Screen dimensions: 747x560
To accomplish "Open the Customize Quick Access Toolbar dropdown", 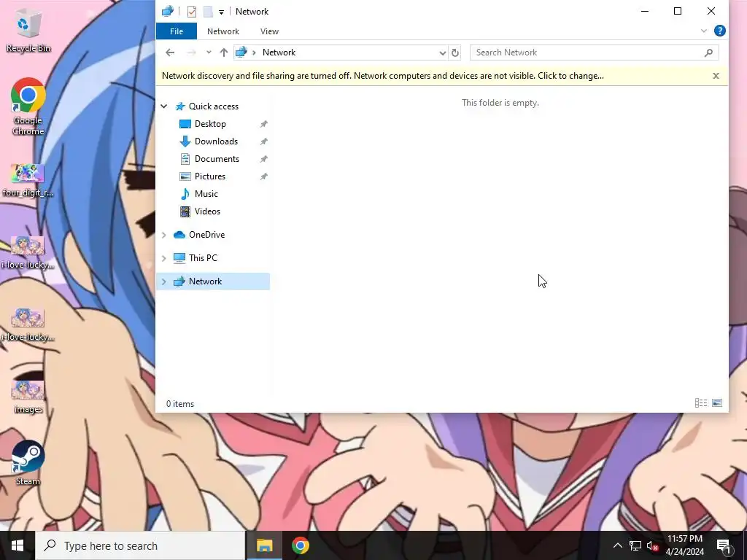I will click(221, 12).
